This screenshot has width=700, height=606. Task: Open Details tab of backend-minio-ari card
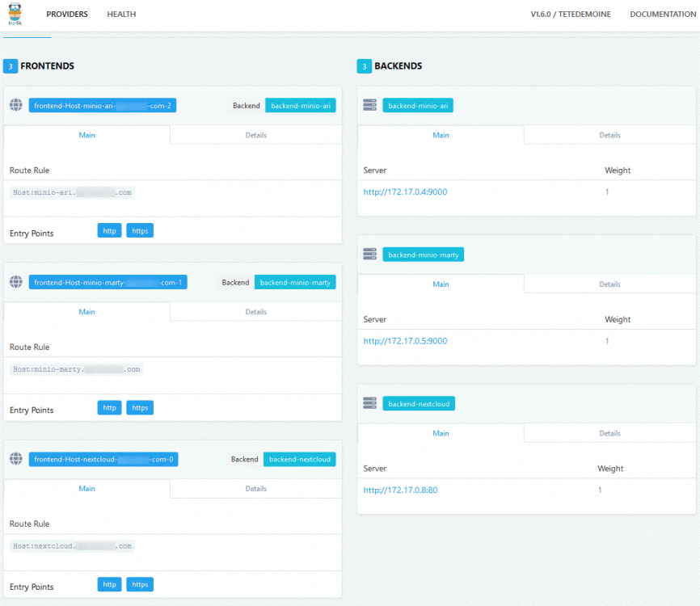point(609,135)
